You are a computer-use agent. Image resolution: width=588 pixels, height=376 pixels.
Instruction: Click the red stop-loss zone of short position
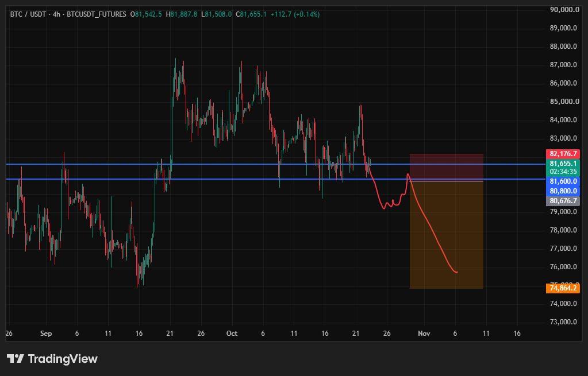(446, 168)
